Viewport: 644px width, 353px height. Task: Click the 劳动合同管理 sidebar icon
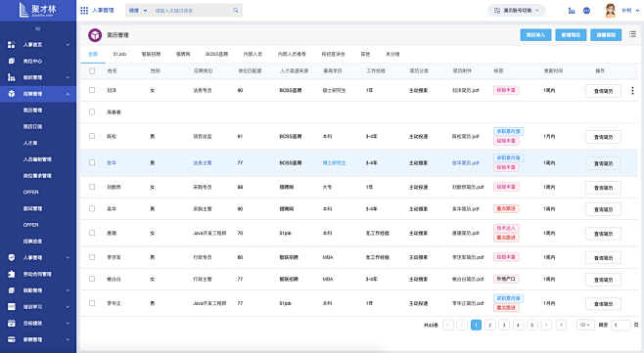tap(12, 274)
